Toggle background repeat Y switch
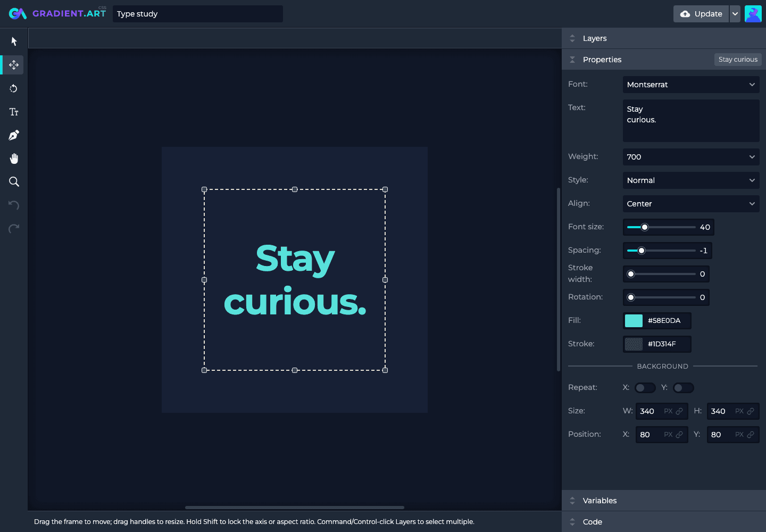 pyautogui.click(x=684, y=388)
